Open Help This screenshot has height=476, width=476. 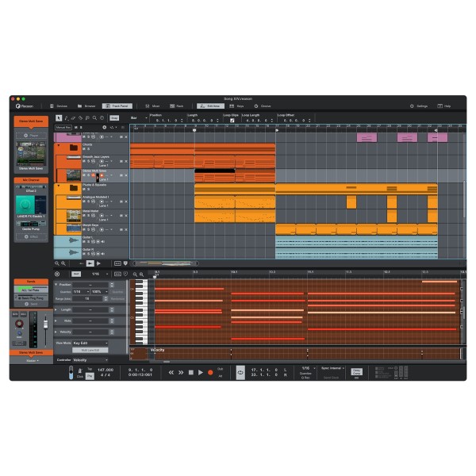click(x=443, y=106)
